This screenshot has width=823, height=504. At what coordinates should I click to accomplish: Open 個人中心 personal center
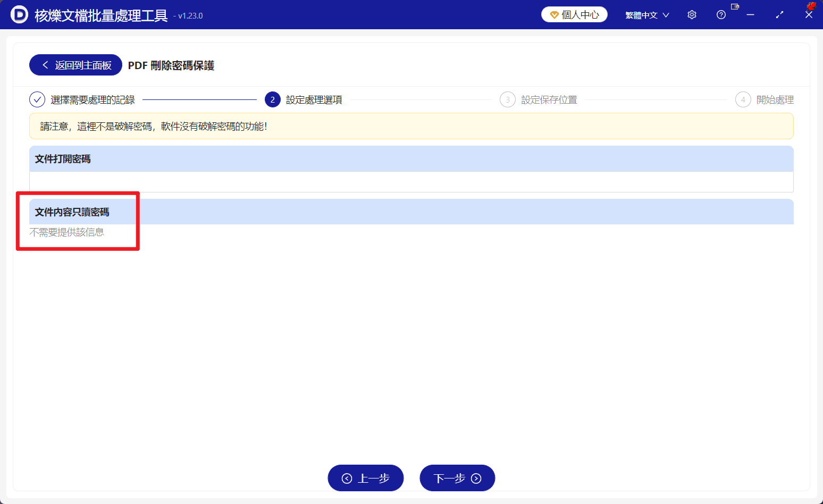click(x=574, y=15)
